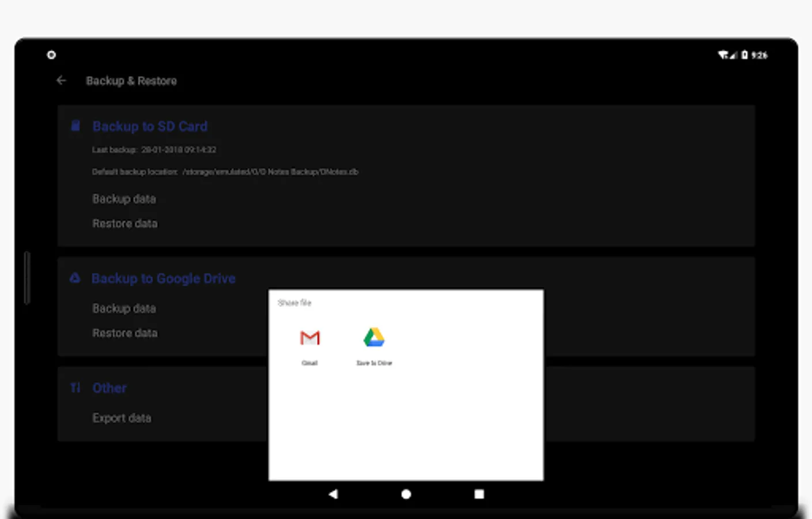
Task: Tap Restore data under Google Drive
Action: [124, 333]
